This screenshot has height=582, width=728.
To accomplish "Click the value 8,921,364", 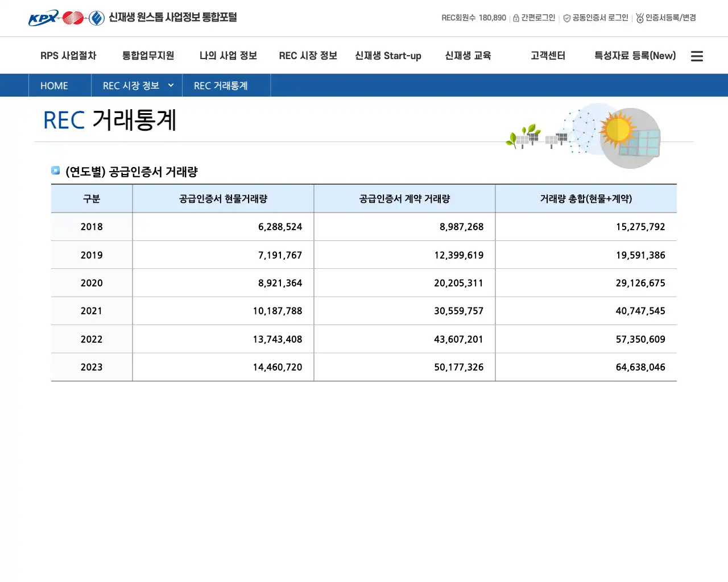I will click(280, 283).
